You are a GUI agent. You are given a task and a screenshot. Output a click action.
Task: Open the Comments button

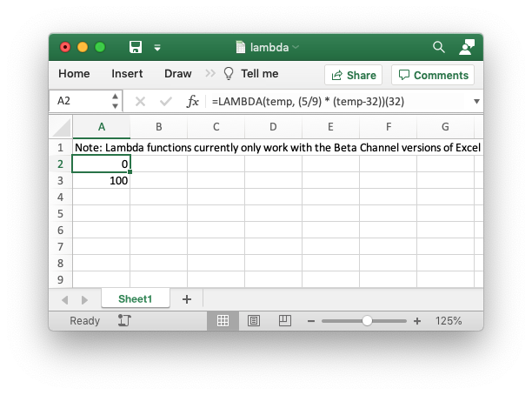tap(433, 75)
